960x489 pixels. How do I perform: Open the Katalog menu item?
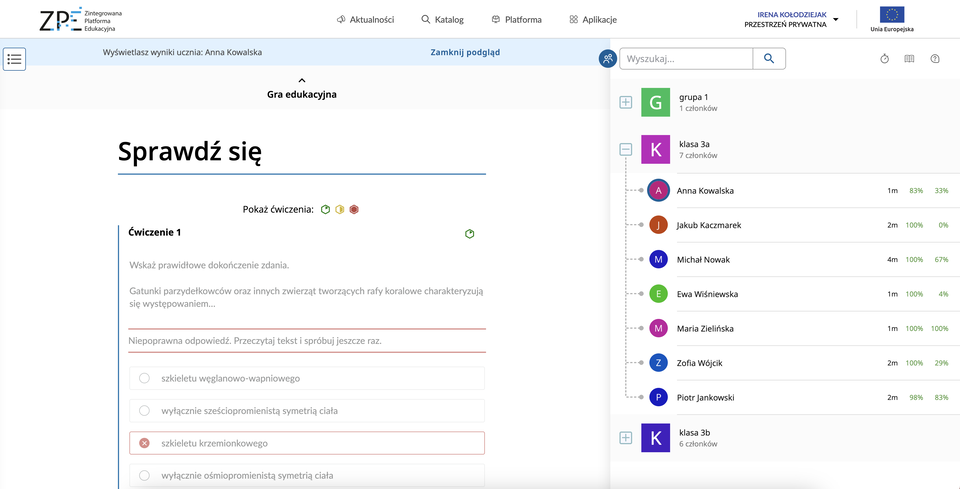pos(442,19)
